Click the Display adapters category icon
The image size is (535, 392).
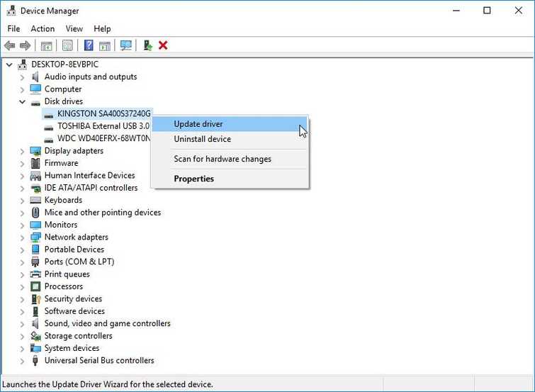[35, 151]
